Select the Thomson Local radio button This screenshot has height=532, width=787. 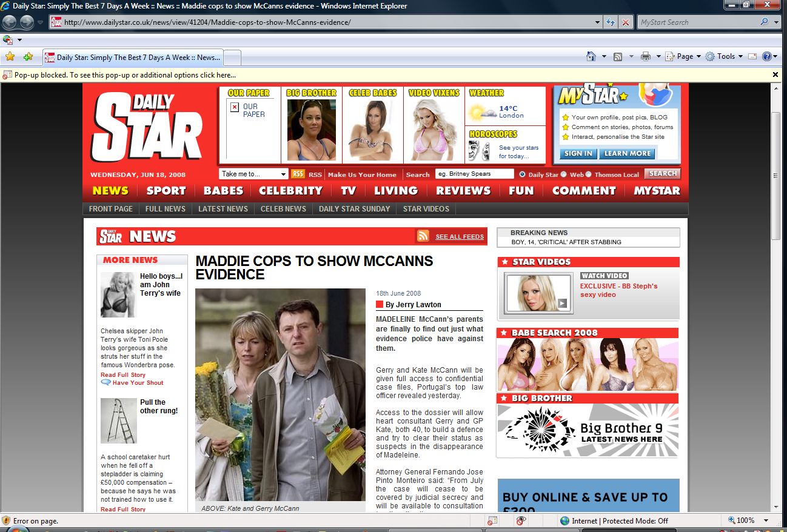point(588,174)
